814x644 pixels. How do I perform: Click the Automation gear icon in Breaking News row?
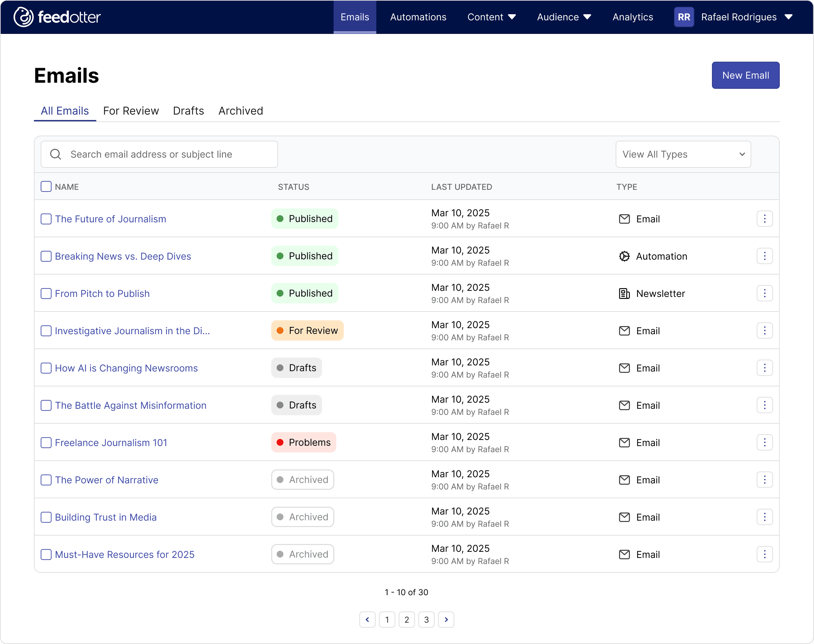pyautogui.click(x=624, y=256)
